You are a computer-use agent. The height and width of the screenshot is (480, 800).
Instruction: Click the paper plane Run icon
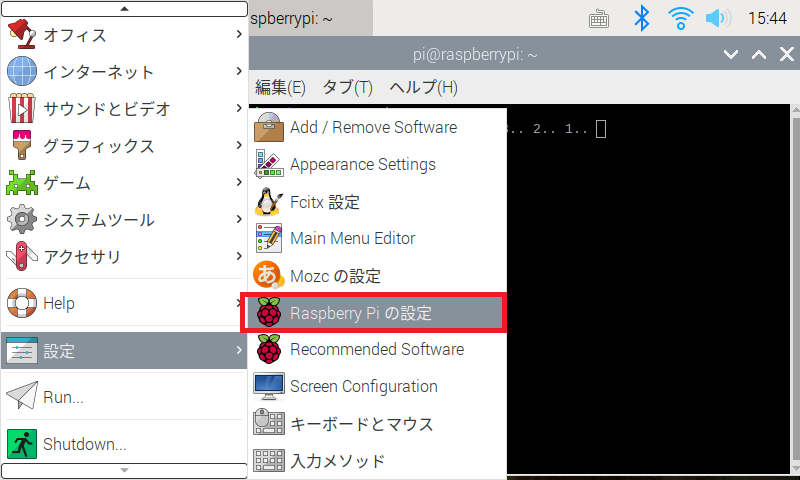[22, 395]
